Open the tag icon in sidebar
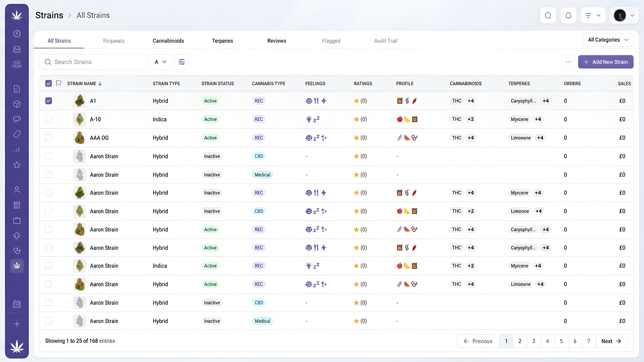This screenshot has height=362, width=644. click(x=17, y=134)
